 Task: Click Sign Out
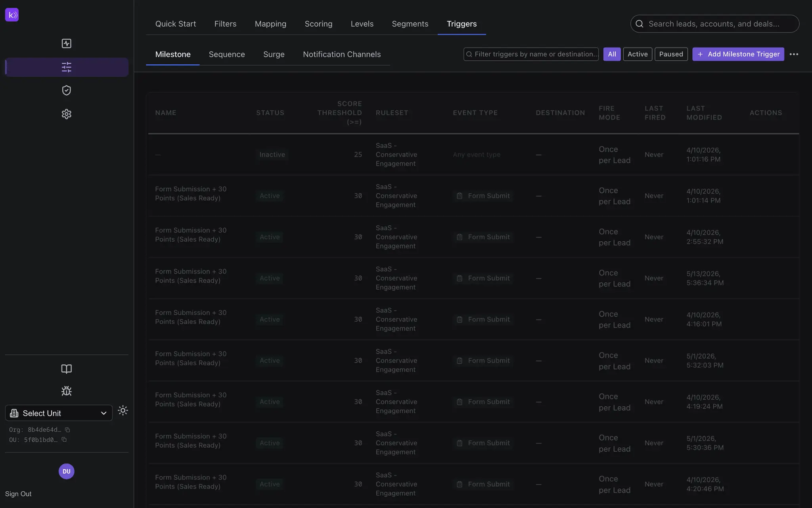tap(18, 494)
